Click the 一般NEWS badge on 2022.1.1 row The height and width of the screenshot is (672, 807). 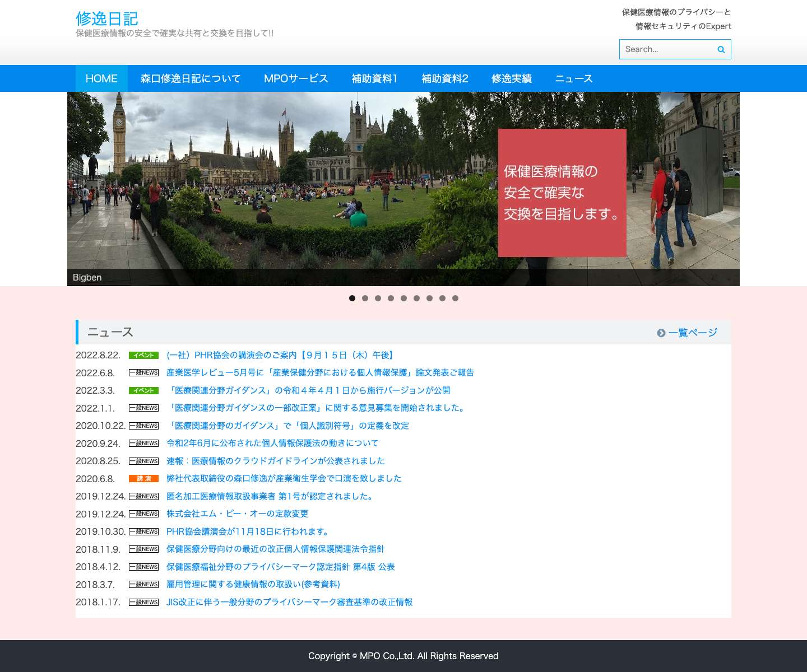click(x=143, y=408)
